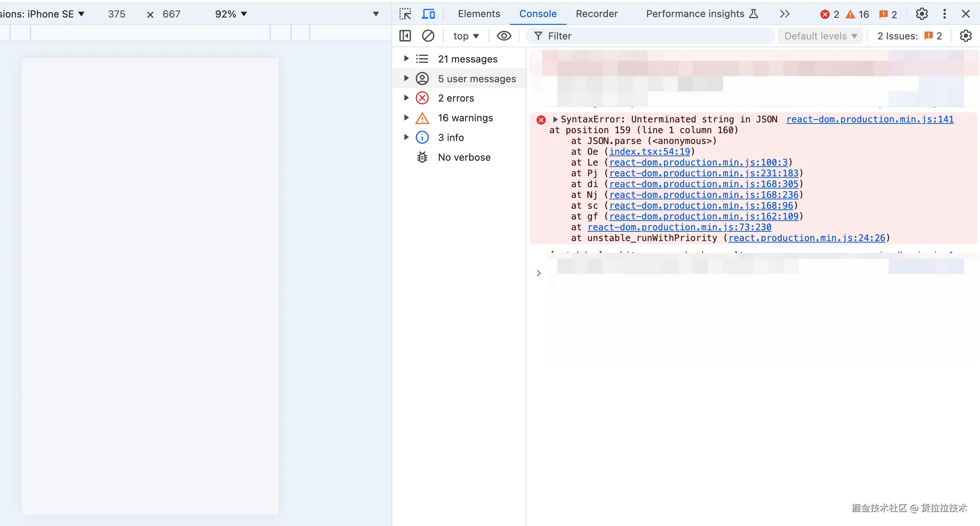Screen dimensions: 980x526
Task: Expand the 2 errors group
Action: [406, 98]
